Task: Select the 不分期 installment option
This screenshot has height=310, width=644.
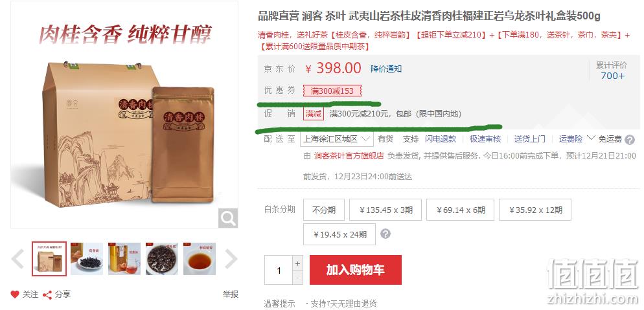Action: tap(324, 210)
